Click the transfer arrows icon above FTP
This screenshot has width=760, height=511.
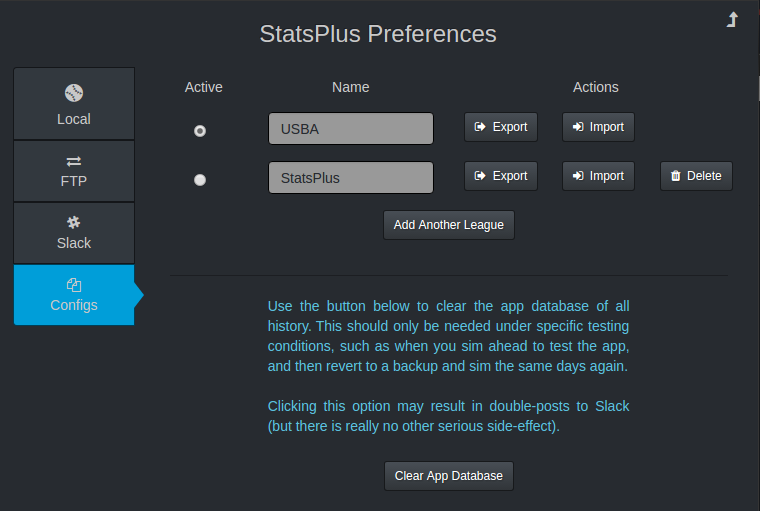(74, 161)
